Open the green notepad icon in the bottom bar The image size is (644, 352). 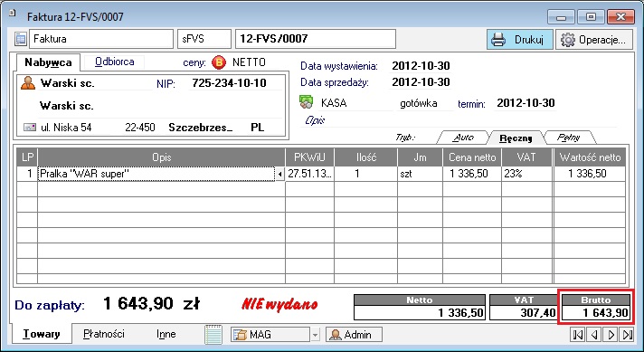pyautogui.click(x=213, y=334)
